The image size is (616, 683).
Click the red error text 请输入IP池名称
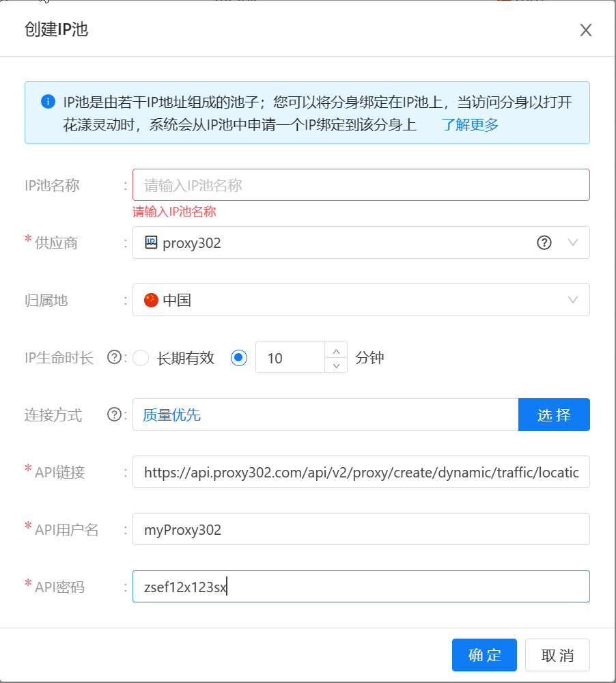click(x=174, y=212)
